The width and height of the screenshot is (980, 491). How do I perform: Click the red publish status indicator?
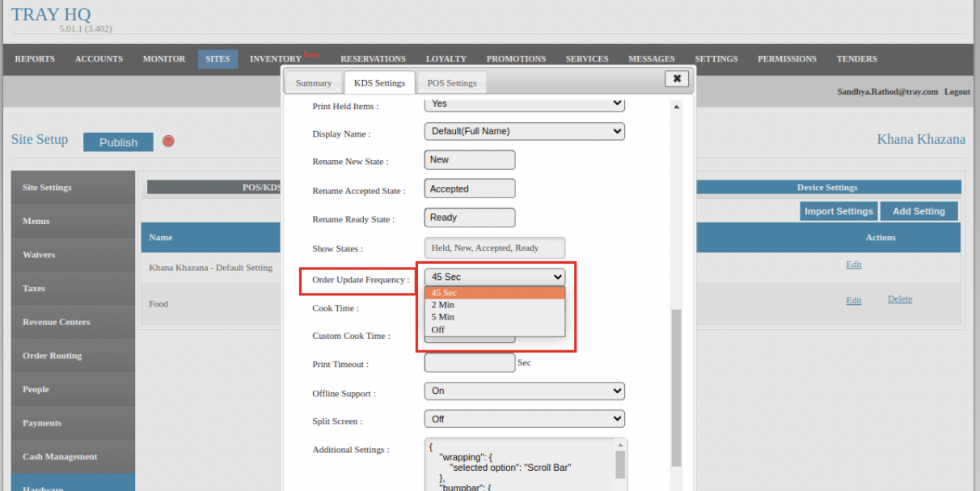tap(168, 141)
